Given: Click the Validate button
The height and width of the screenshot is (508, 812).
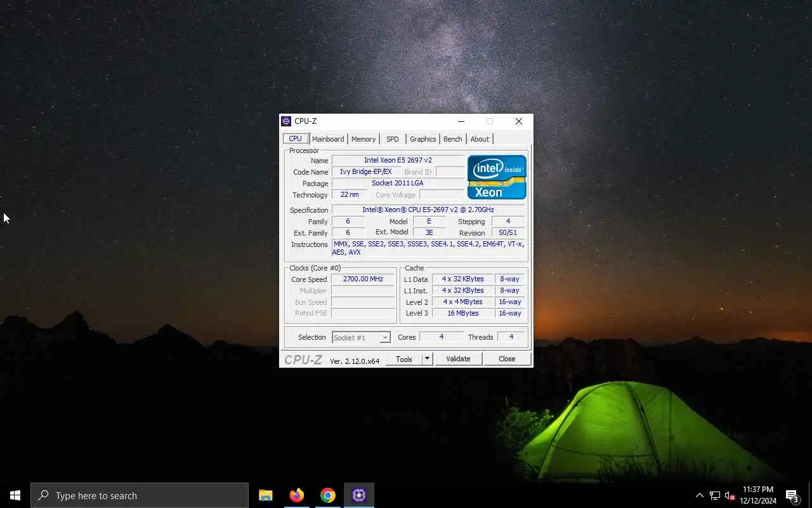Looking at the screenshot, I should (x=458, y=359).
